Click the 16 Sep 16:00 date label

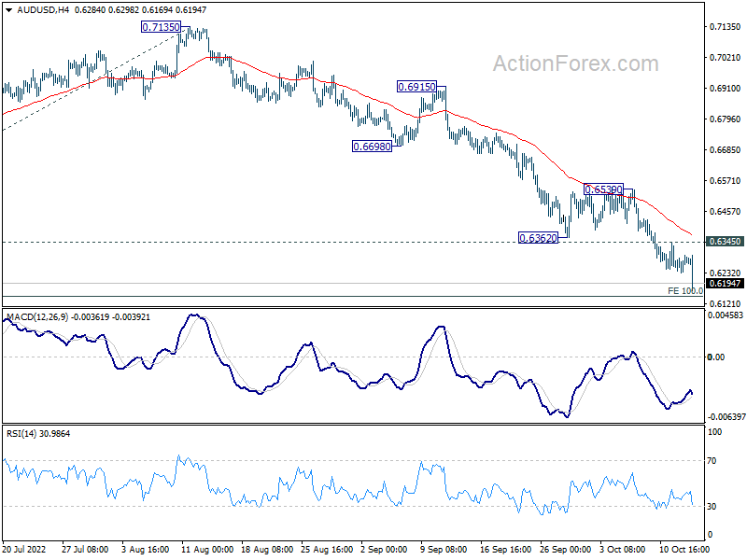pyautogui.click(x=505, y=549)
